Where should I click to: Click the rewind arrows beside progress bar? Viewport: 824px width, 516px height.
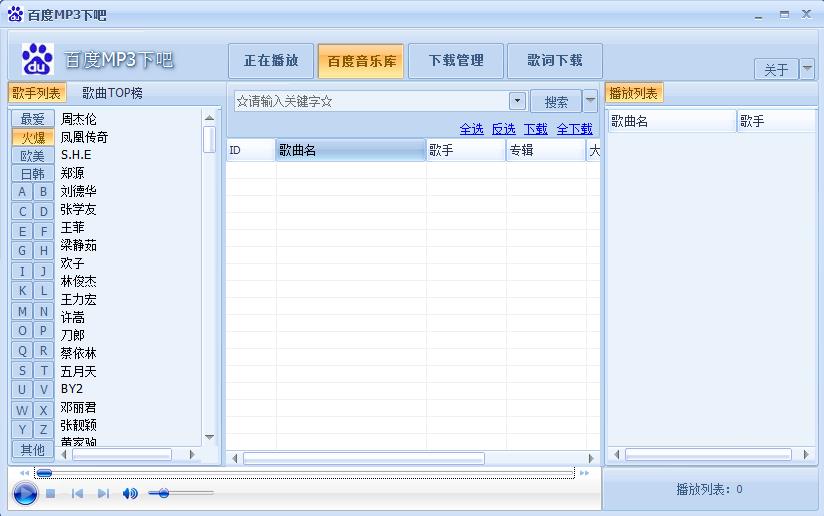[24, 473]
